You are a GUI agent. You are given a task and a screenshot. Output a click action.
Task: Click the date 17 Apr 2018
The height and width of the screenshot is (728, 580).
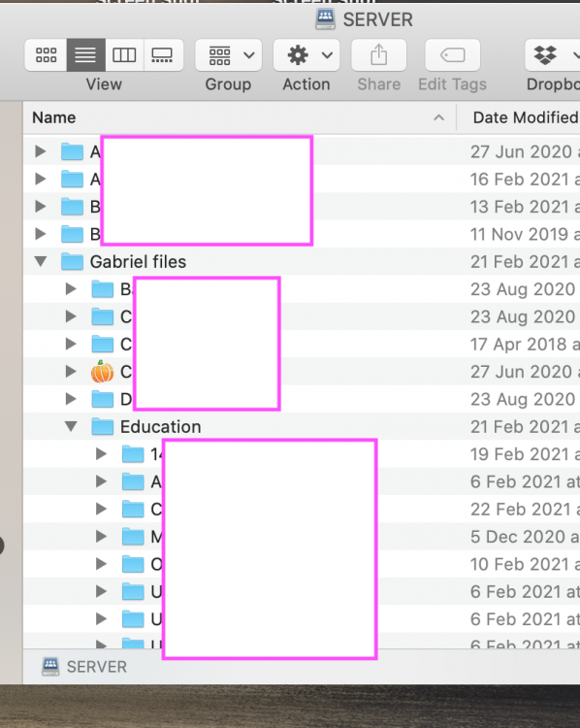point(525,344)
